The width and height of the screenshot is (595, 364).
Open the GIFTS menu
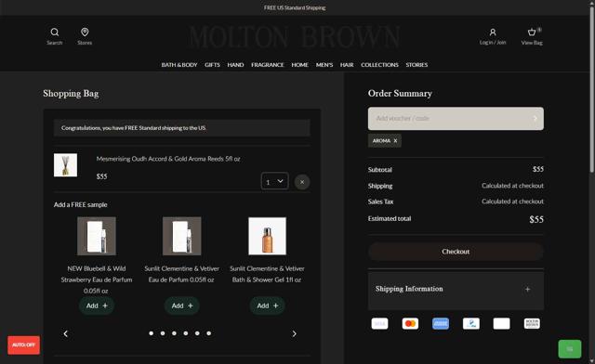coord(212,65)
